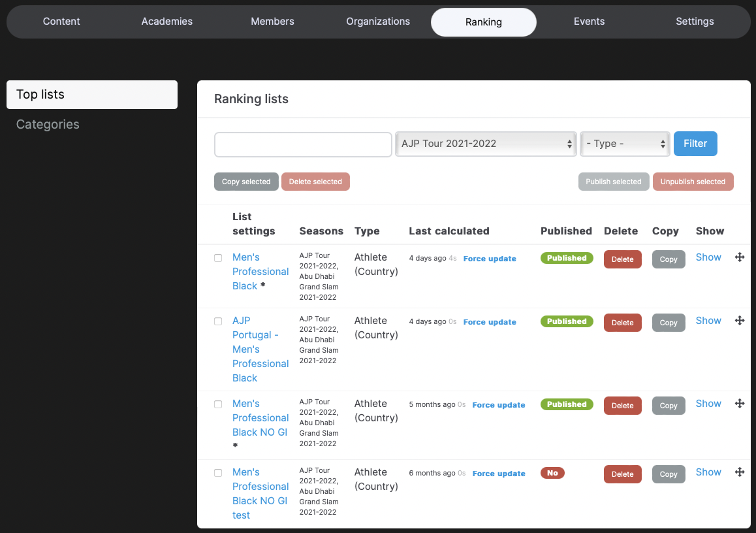This screenshot has height=533, width=756.
Task: Go to the Settings tab
Action: pos(694,21)
